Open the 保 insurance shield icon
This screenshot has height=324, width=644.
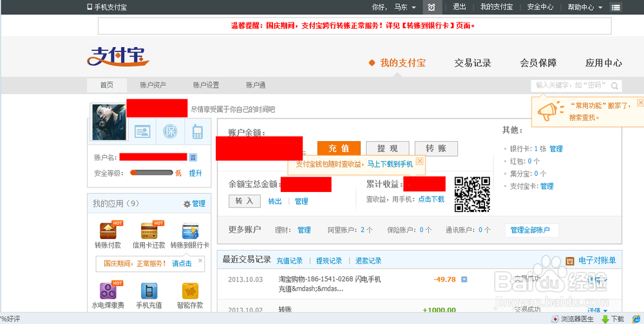point(169,131)
